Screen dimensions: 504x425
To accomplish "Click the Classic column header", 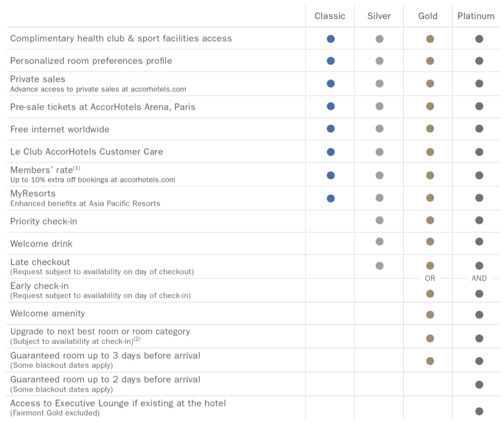I will [330, 16].
